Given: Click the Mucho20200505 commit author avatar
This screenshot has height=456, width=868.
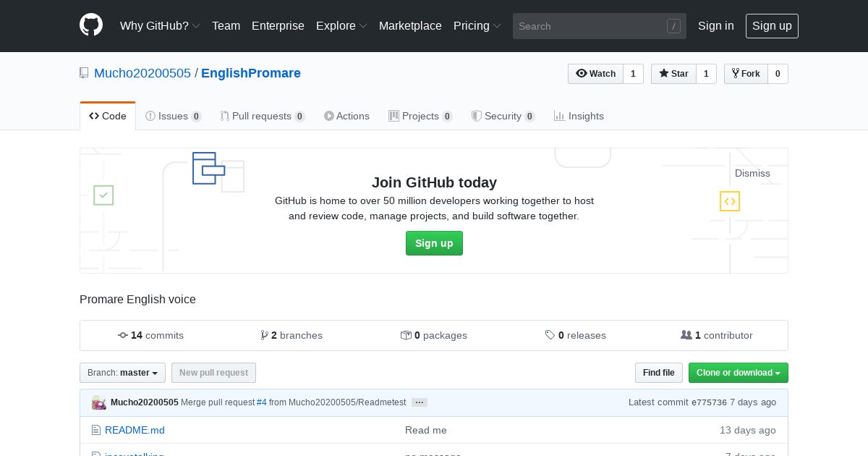Looking at the screenshot, I should pos(99,402).
